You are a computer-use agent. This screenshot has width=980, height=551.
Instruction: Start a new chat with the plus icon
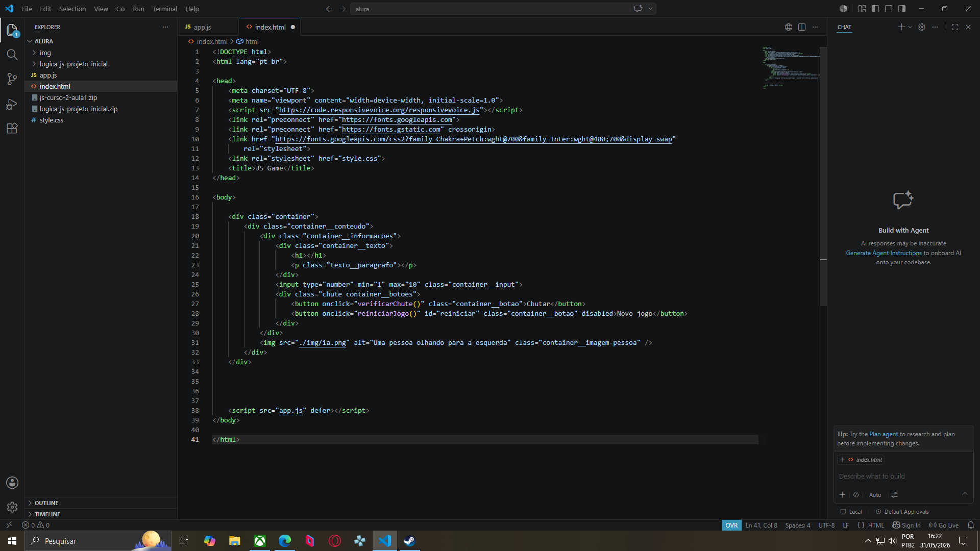901,27
